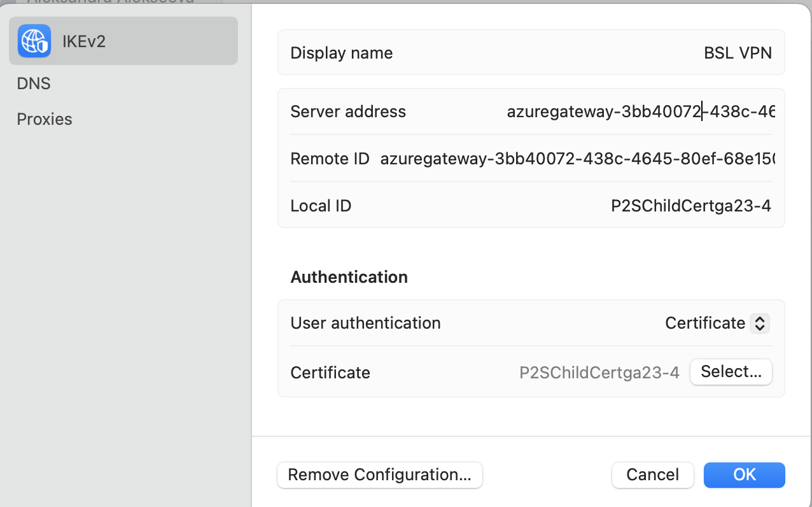Click the Local ID label

tap(321, 206)
